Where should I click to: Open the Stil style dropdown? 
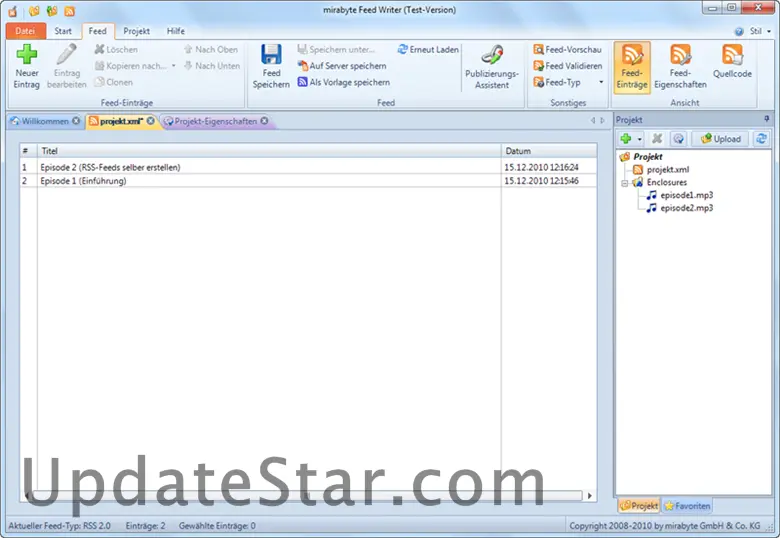pos(761,31)
